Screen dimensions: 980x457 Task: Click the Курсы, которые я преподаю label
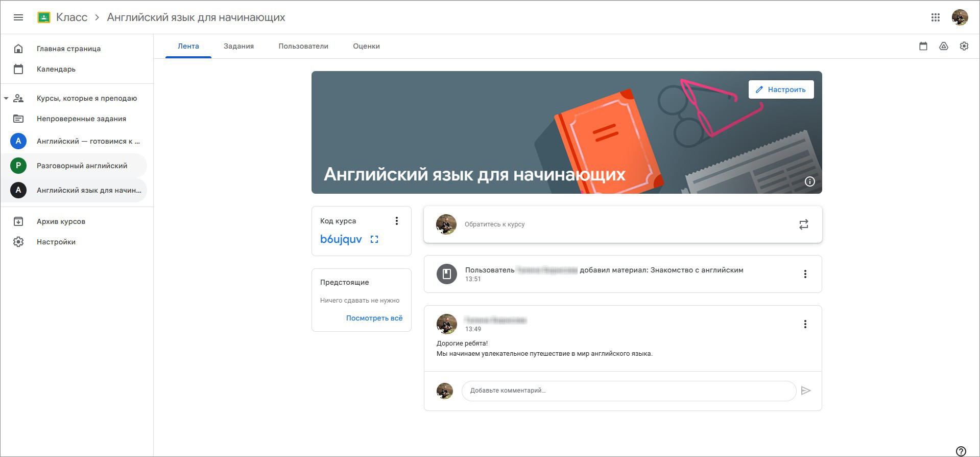coord(87,98)
